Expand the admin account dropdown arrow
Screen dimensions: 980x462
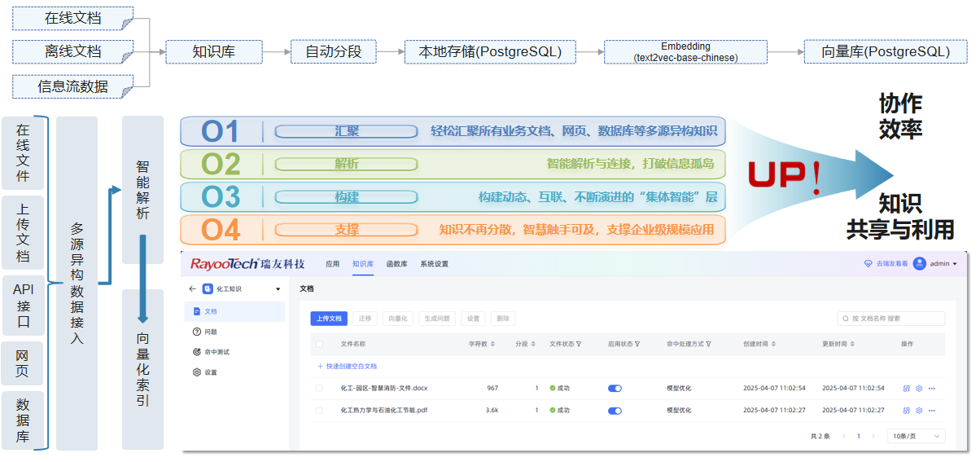955,264
